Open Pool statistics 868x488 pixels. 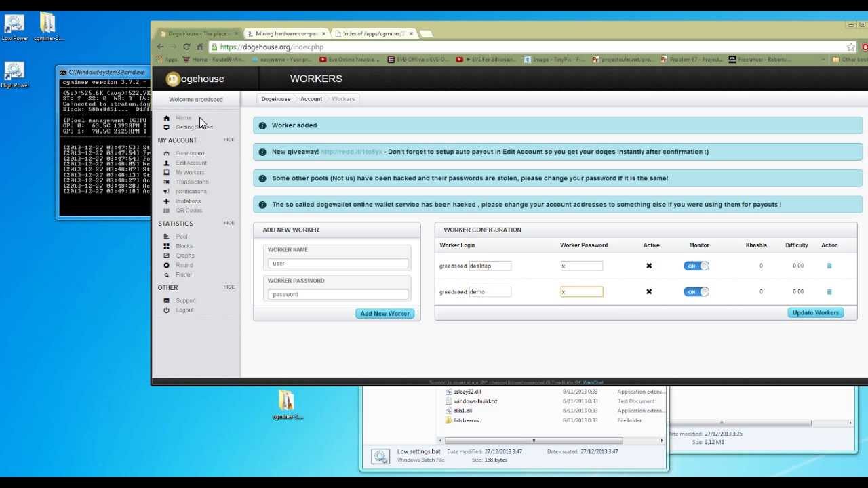(x=182, y=237)
